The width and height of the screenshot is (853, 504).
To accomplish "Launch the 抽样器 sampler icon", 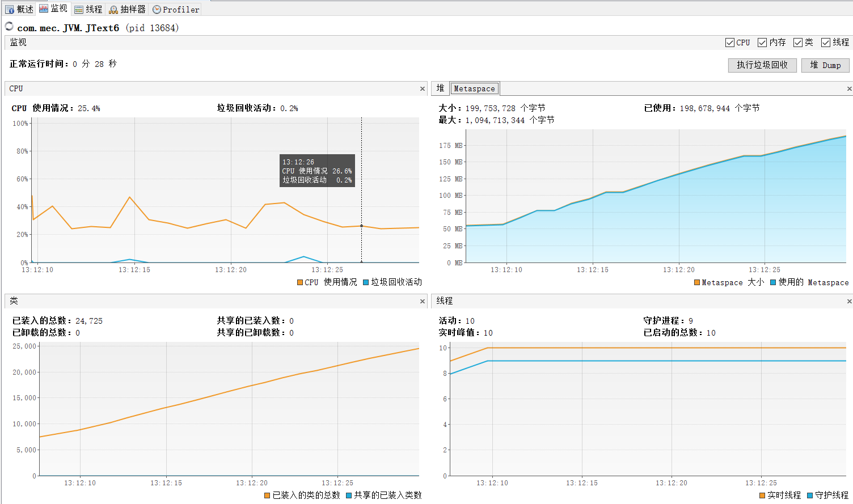I will [115, 9].
